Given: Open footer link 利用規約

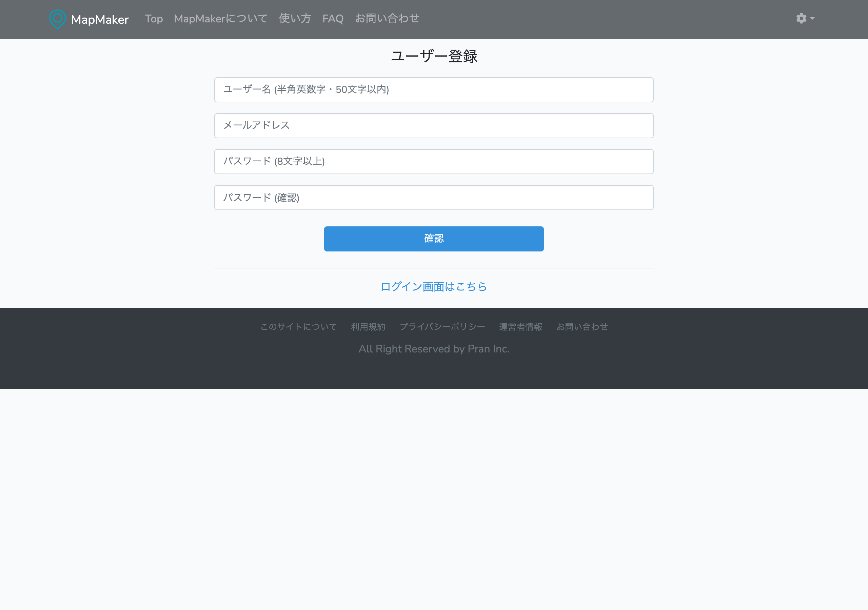Looking at the screenshot, I should (368, 327).
